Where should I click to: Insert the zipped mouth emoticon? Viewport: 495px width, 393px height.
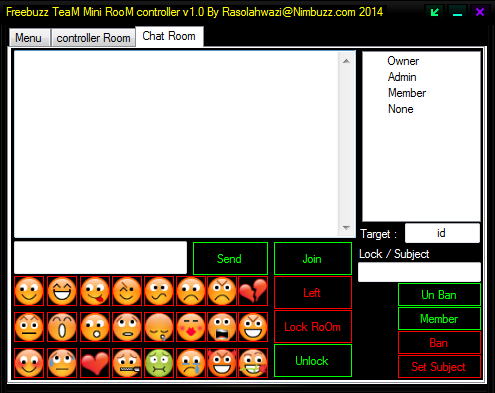click(127, 363)
